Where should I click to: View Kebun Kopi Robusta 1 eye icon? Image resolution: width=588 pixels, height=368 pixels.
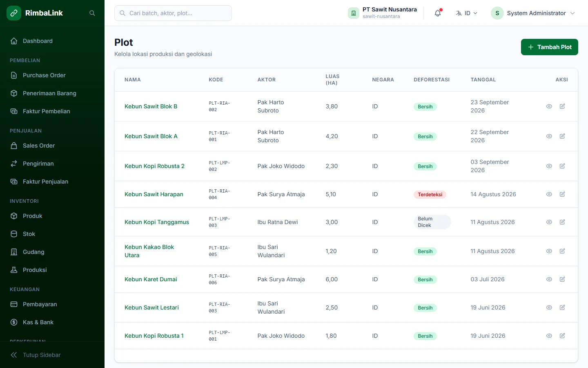click(x=549, y=336)
